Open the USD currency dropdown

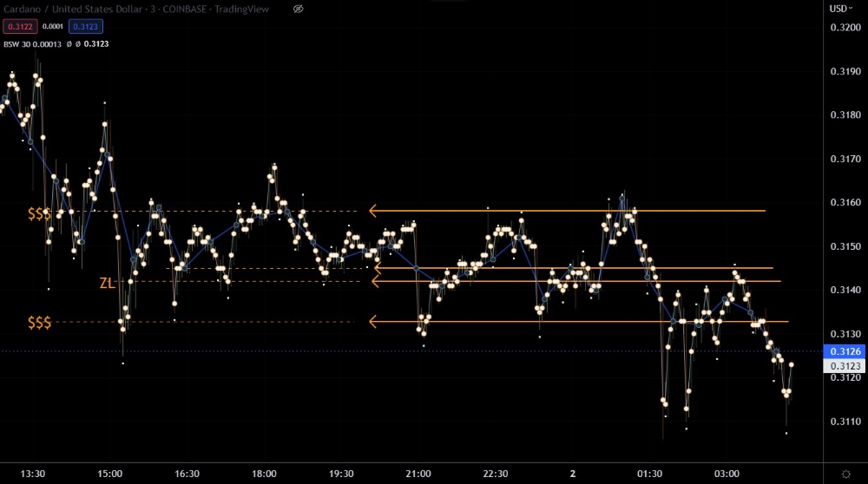[x=840, y=9]
